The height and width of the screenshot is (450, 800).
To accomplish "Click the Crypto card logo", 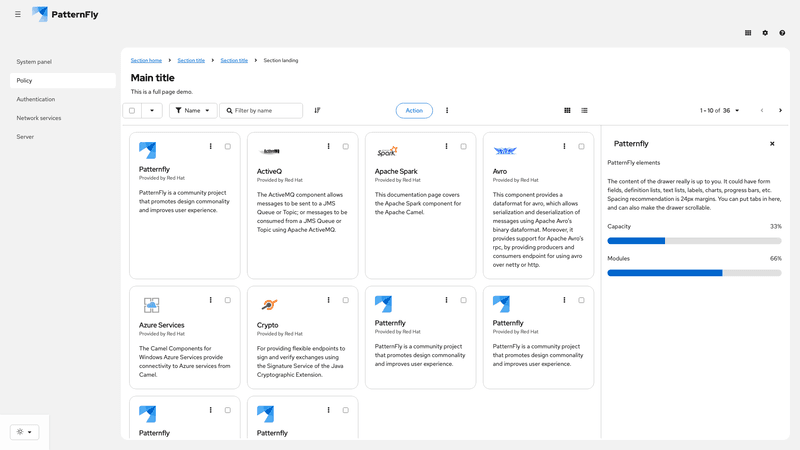I will tap(269, 305).
